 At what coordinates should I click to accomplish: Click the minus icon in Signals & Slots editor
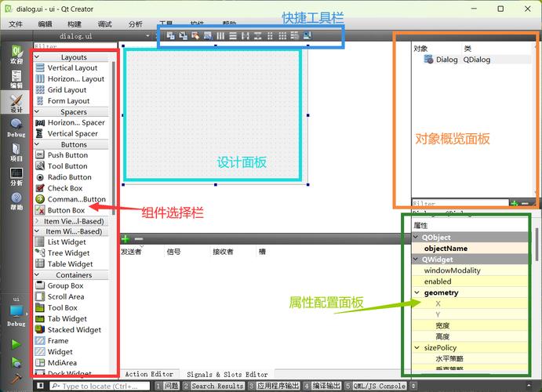(x=139, y=238)
